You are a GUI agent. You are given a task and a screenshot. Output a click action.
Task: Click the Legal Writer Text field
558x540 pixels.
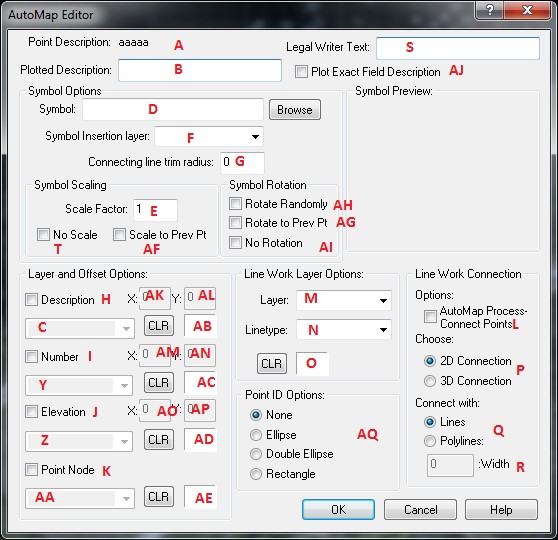(x=458, y=48)
